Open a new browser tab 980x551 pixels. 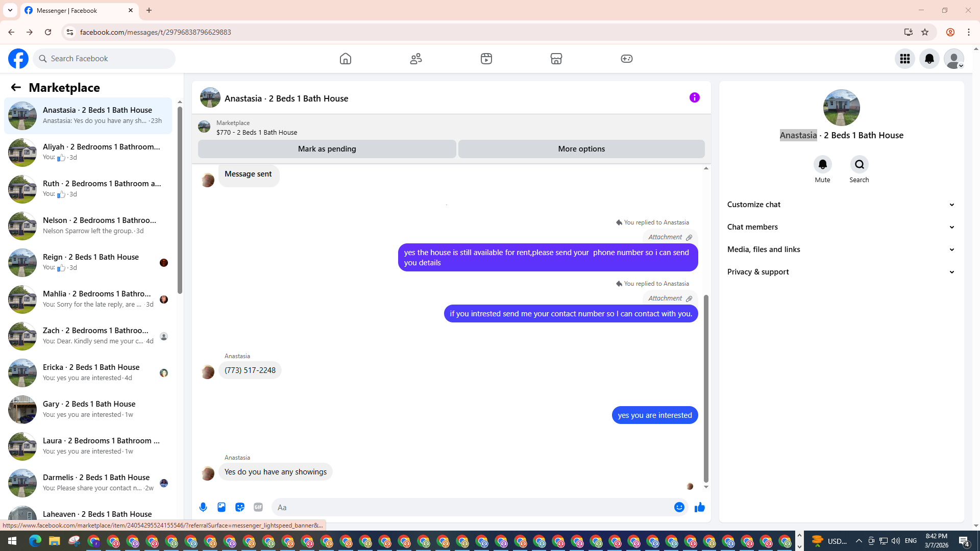[149, 10]
